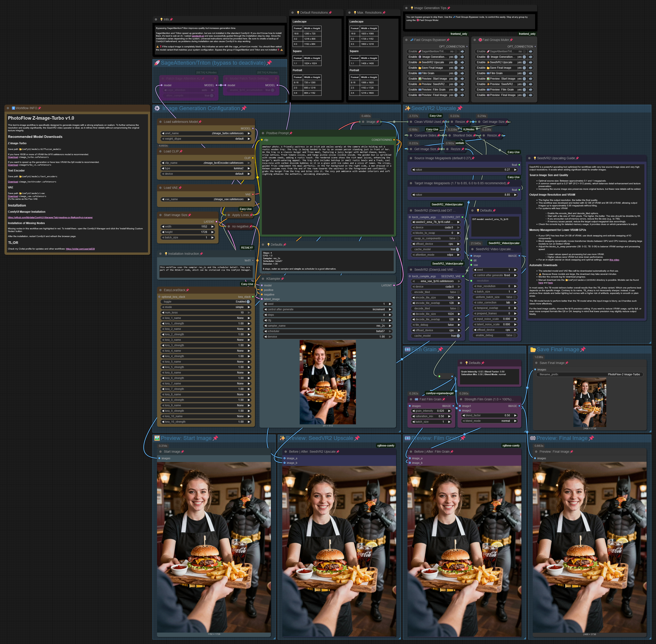Open the blend_mode dropdown set to normal
This screenshot has width=656, height=644.
coord(490,421)
